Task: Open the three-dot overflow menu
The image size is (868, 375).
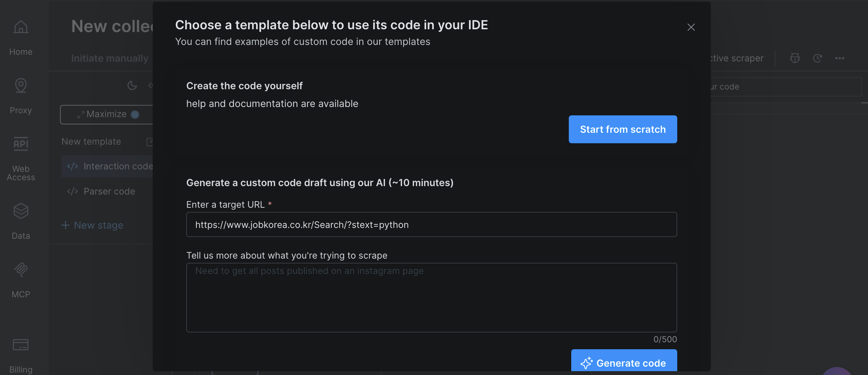Action: [840, 58]
